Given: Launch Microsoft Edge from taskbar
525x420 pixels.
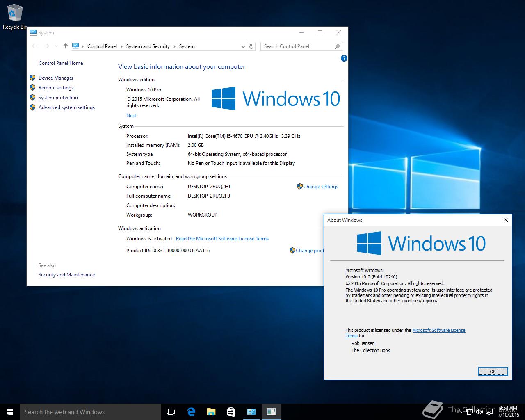Looking at the screenshot, I should [x=191, y=412].
